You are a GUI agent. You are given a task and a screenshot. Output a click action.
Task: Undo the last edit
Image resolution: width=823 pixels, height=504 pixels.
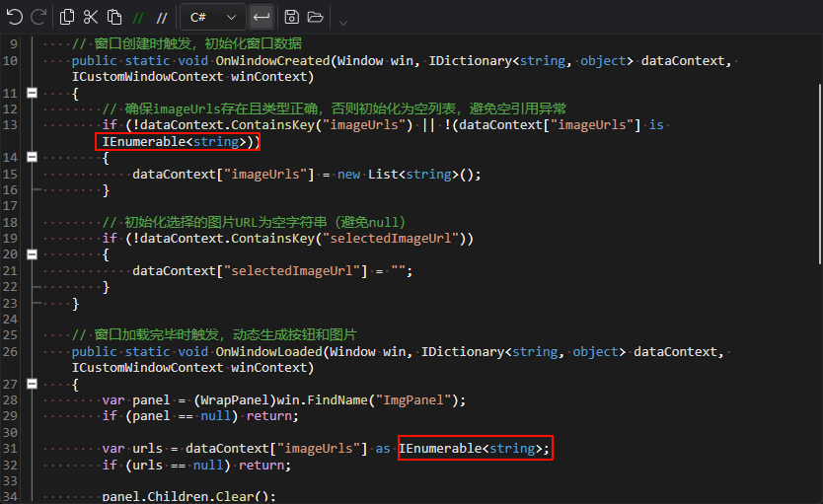coord(14,18)
